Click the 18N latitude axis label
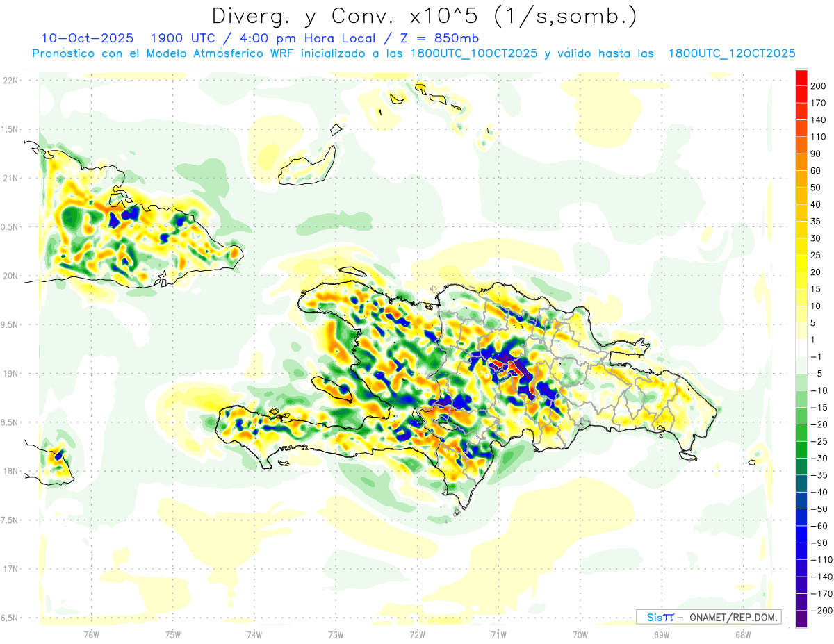This screenshot has height=644, width=834. click(x=10, y=471)
